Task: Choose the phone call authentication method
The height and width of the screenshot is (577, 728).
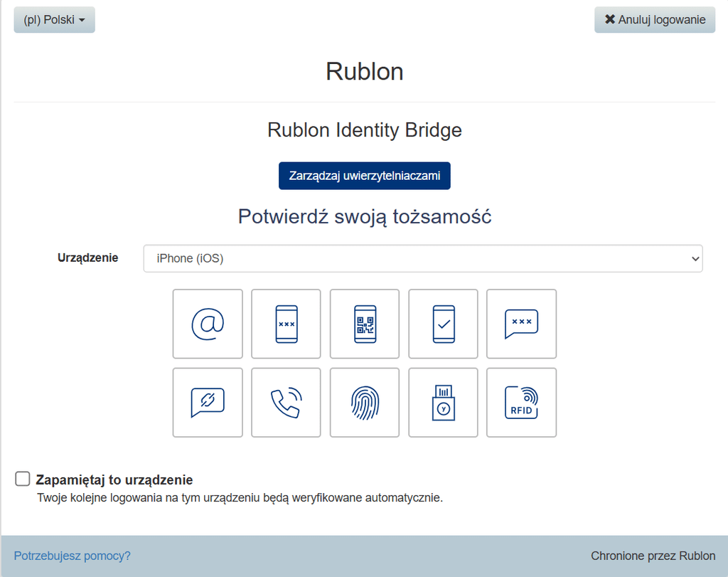Action: click(286, 402)
